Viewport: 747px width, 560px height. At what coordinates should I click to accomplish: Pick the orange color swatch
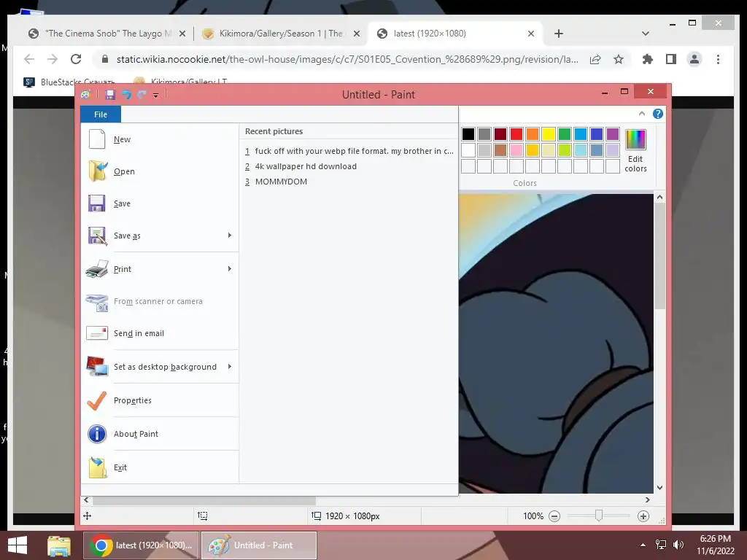pos(533,134)
